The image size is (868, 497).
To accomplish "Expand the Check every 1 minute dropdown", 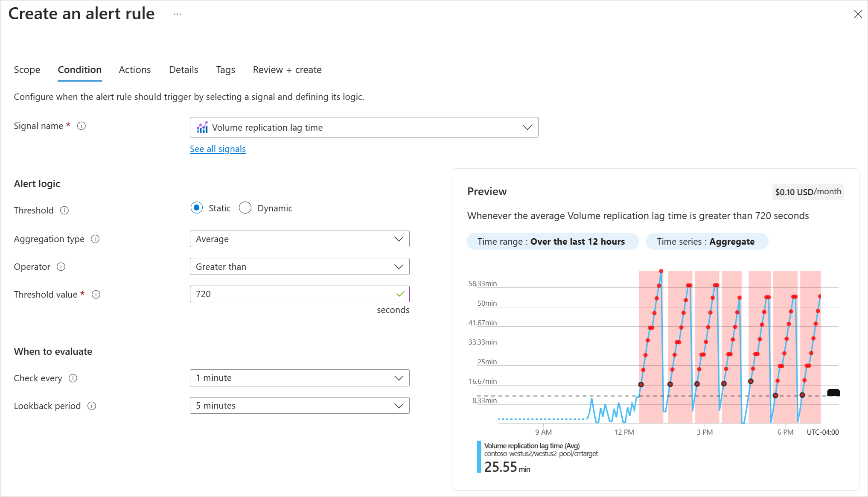I will click(x=299, y=378).
